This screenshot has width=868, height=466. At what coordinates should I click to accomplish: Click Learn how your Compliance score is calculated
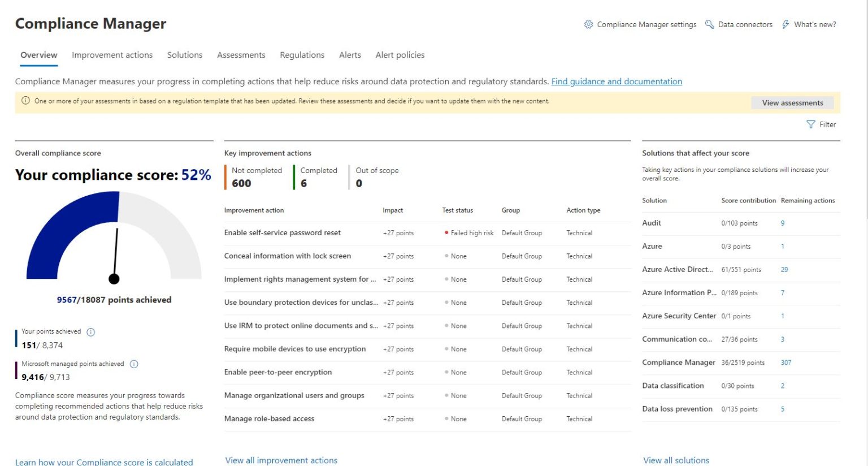104,461
